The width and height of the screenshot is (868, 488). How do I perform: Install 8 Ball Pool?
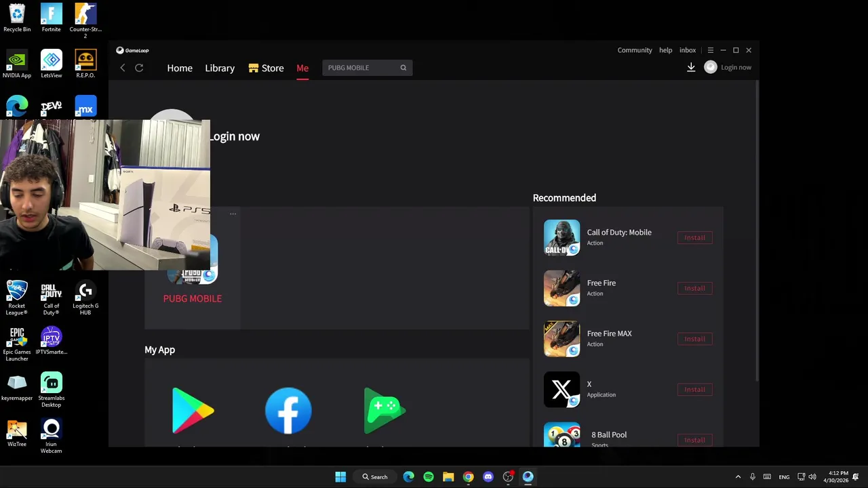(694, 440)
